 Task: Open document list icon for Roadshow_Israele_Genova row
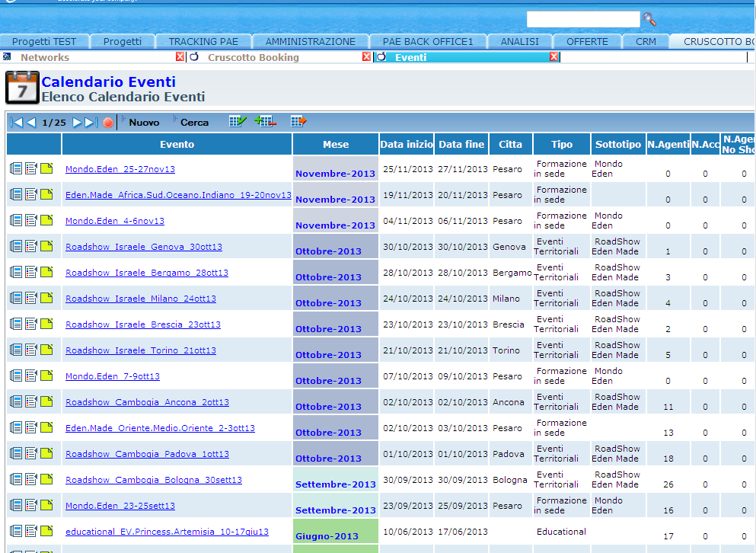point(16,246)
